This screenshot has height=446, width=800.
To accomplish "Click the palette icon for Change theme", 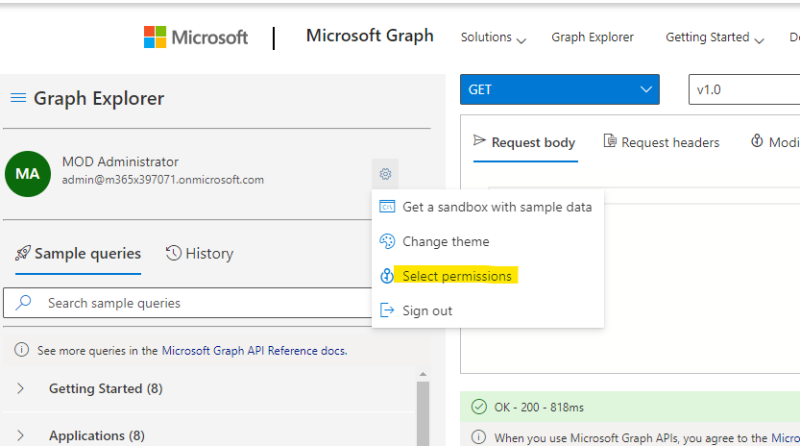I will point(387,241).
